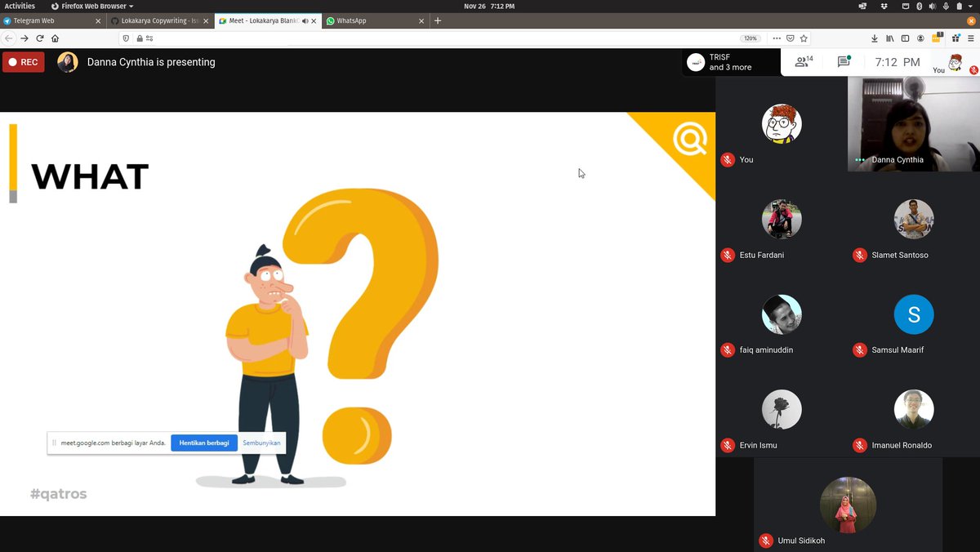Click Hentikan berbagi to stop sharing
Viewport: 980px width, 552px height.
(204, 443)
